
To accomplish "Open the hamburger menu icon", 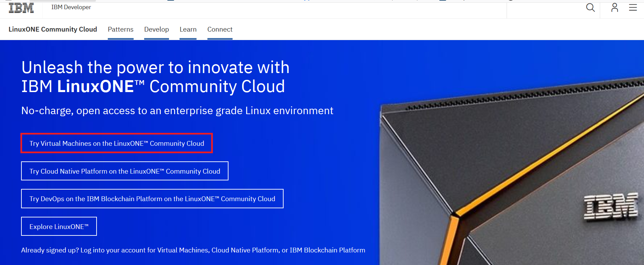I will (633, 7).
